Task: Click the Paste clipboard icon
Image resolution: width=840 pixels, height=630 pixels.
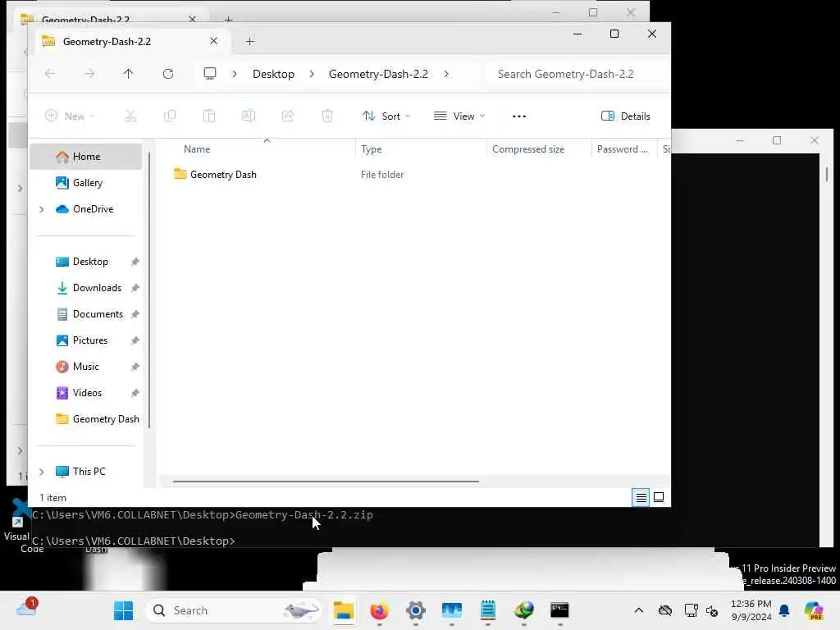Action: (x=209, y=116)
